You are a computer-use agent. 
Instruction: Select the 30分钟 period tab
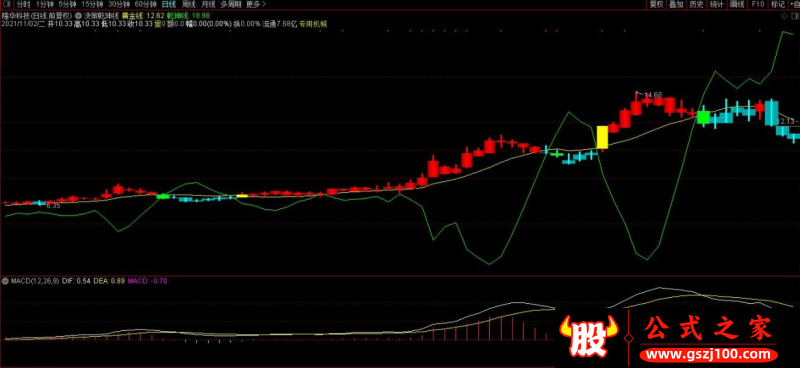coord(118,4)
